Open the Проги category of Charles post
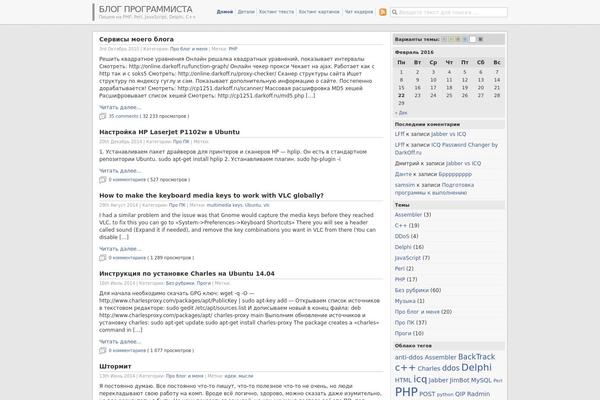 point(204,283)
